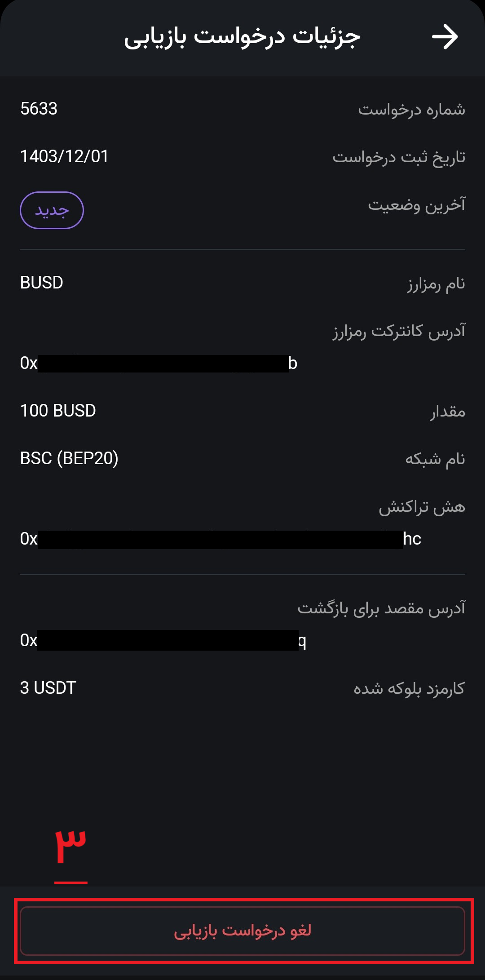Tap the page title جزئیات درخواست بازیابی
This screenshot has height=980, width=485.
[242, 37]
